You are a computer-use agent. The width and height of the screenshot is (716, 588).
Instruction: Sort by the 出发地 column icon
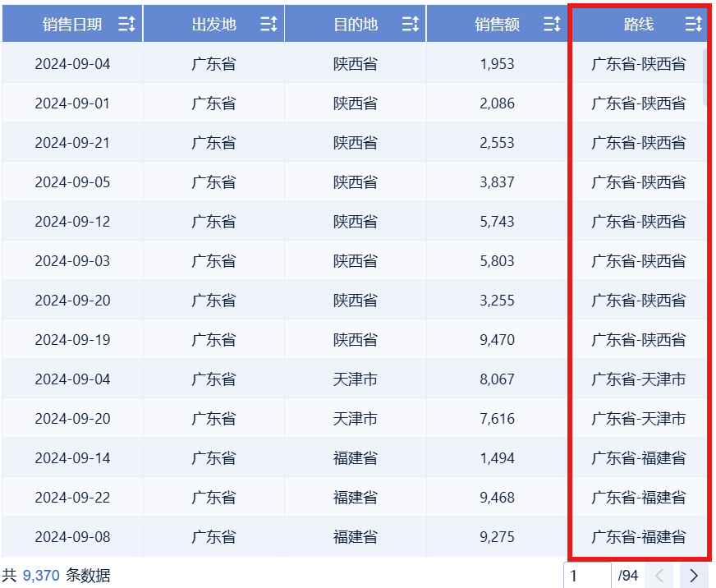click(x=268, y=24)
